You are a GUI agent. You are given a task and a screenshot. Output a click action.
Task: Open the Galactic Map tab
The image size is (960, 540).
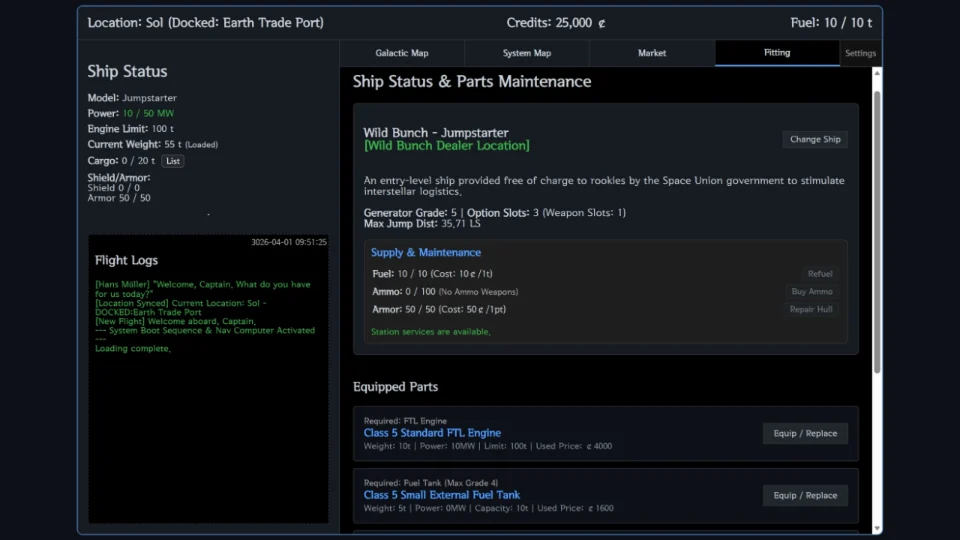click(x=402, y=53)
